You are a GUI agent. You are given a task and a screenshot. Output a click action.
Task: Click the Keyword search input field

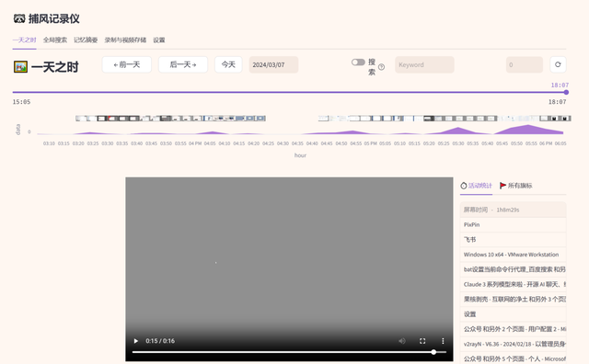click(424, 64)
